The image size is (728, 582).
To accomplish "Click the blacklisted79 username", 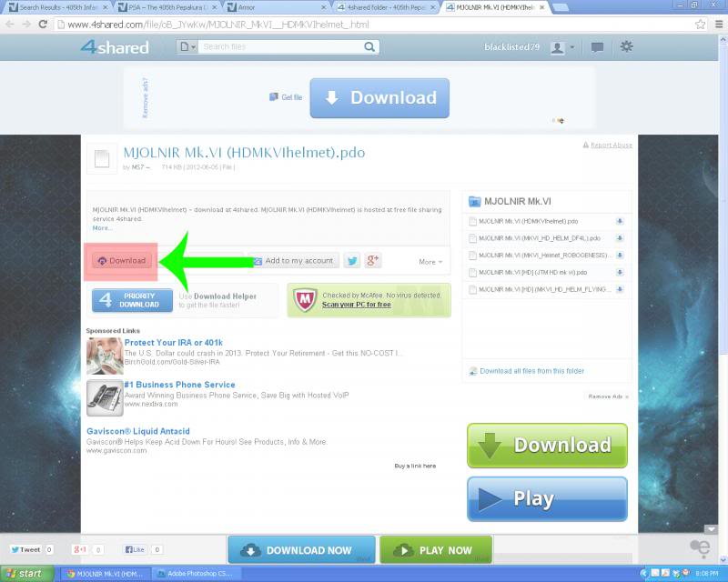I will pos(512,47).
